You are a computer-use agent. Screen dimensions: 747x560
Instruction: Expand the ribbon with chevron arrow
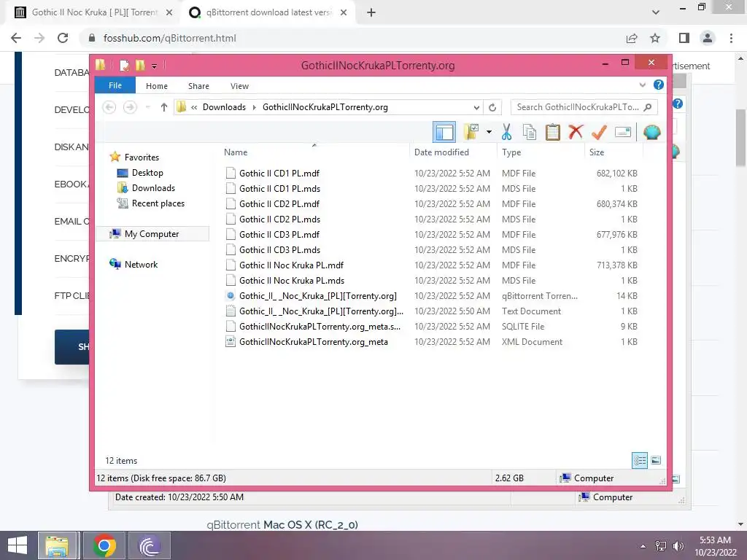[642, 85]
